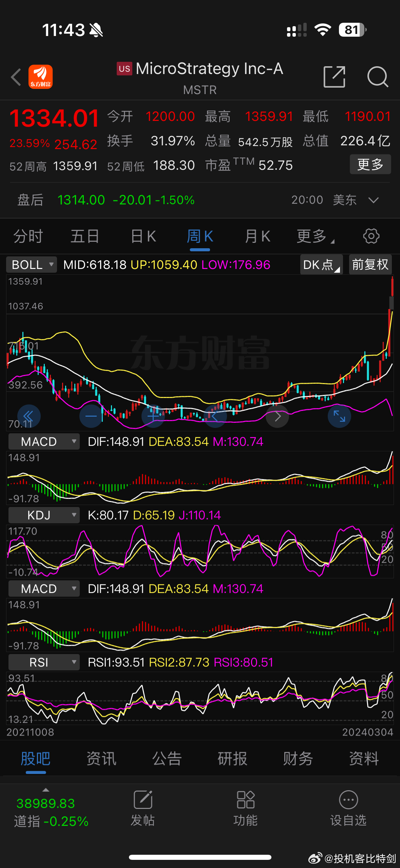This screenshot has height=868, width=400.
Task: Tap the chart end date 20240304
Action: tap(367, 732)
